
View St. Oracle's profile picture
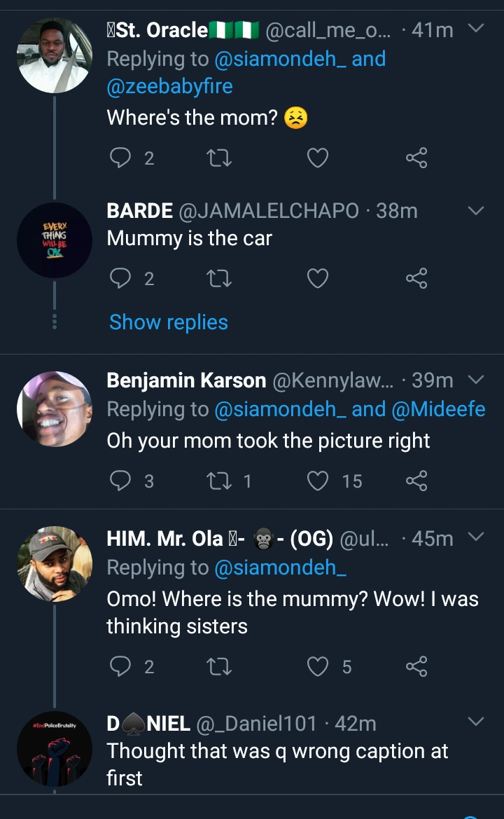click(x=55, y=56)
